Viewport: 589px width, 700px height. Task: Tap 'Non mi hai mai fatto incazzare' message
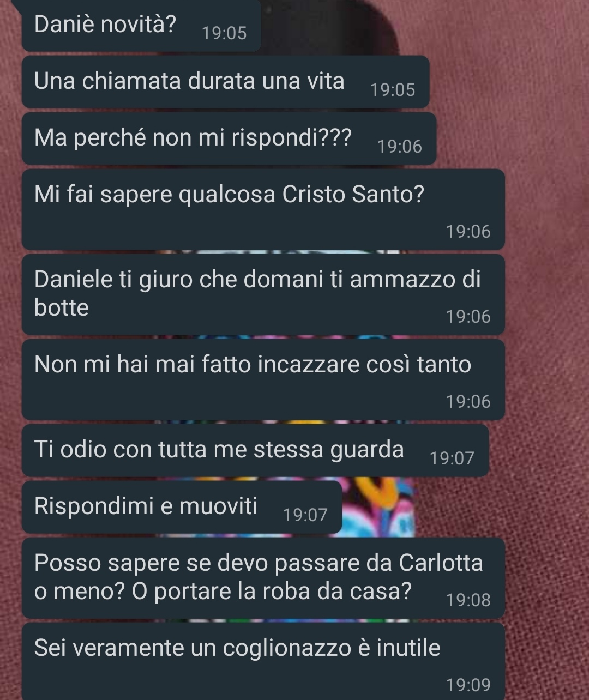click(x=263, y=379)
